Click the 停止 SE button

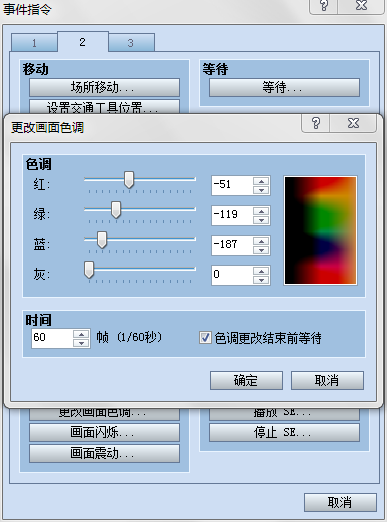tap(284, 432)
